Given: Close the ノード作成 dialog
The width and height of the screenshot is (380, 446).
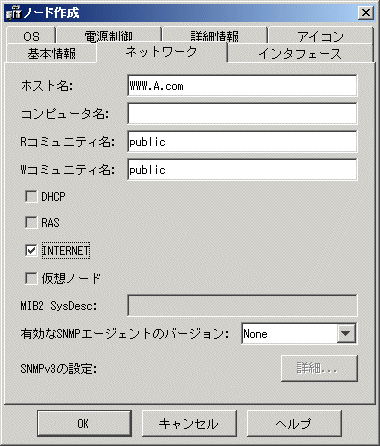Looking at the screenshot, I should coord(366,13).
